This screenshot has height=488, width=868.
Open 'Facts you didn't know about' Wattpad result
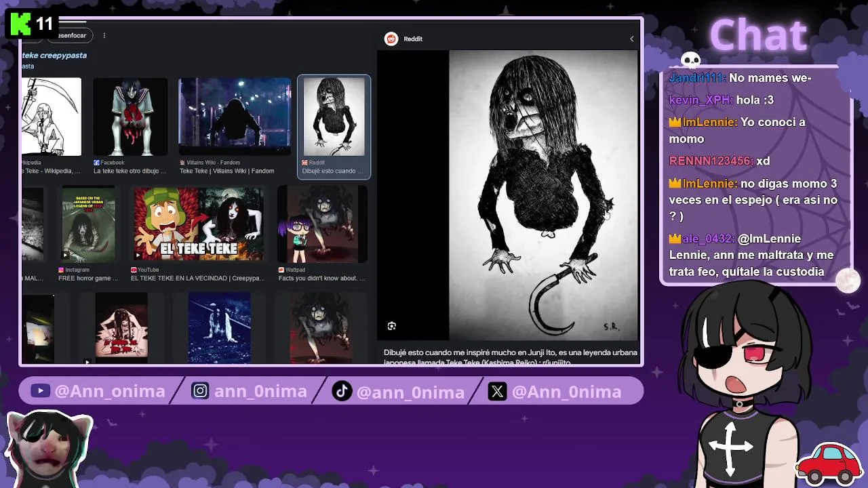321,279
